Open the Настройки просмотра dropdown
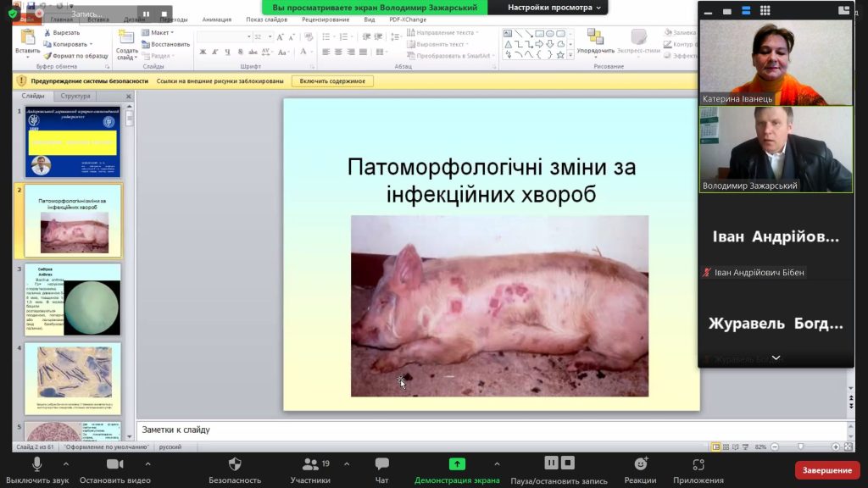 pos(554,8)
